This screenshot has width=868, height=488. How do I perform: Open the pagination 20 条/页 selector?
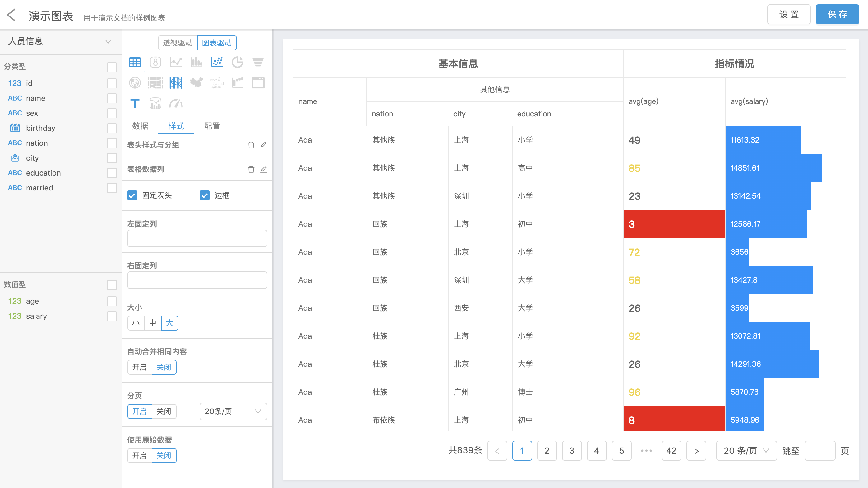click(x=746, y=451)
